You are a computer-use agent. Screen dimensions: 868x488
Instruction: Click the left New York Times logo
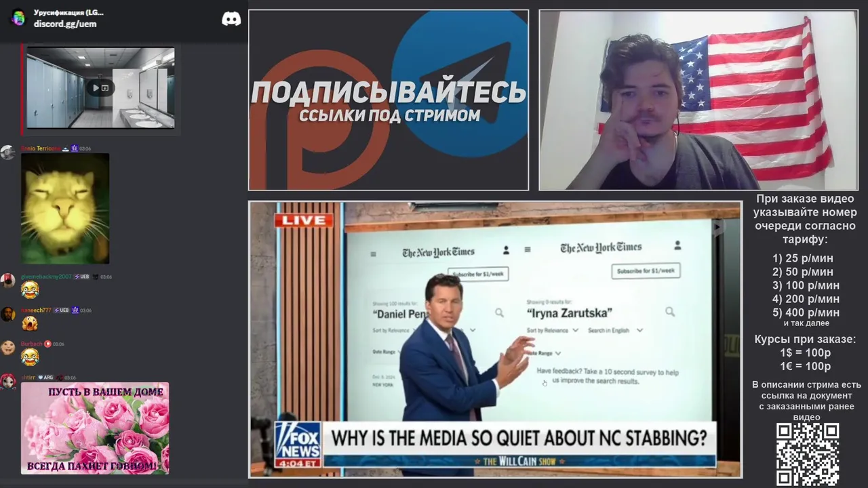coord(438,252)
